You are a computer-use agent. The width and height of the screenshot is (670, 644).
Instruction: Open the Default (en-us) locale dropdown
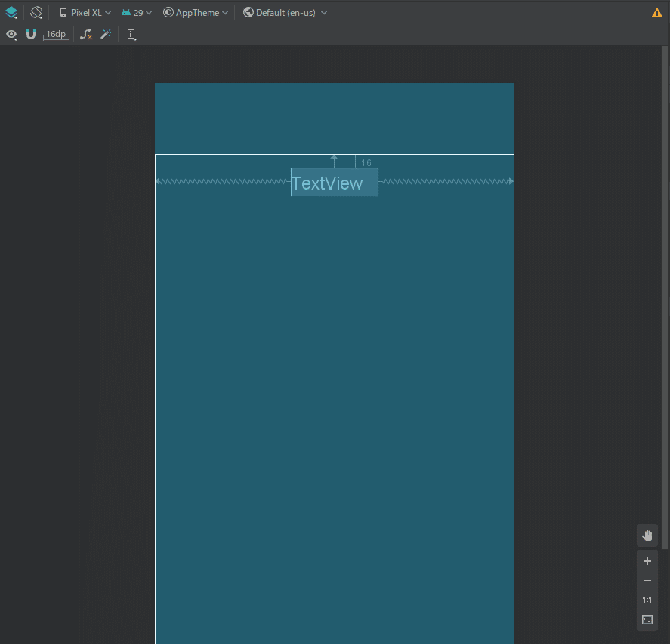pyautogui.click(x=285, y=13)
